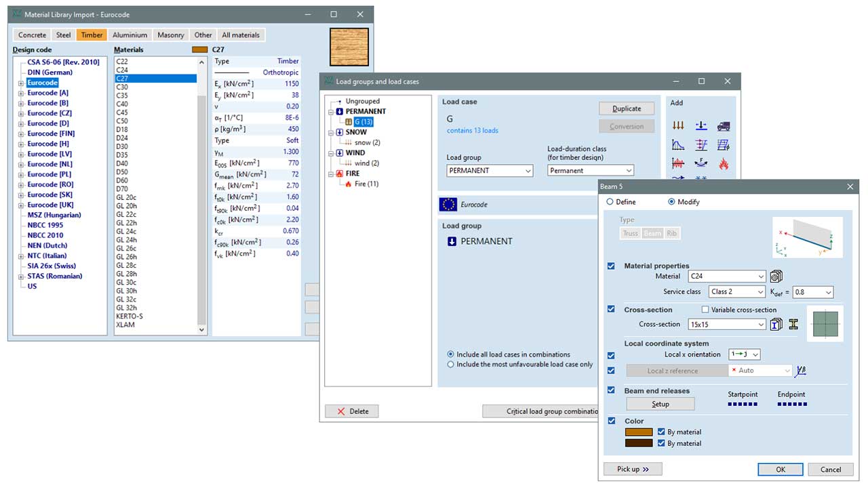Select the PERMANENT load group in tree
This screenshot has height=488, width=868.
pyautogui.click(x=366, y=111)
